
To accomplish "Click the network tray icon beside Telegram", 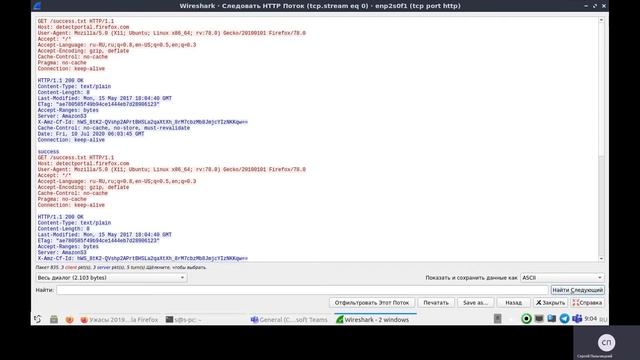I will point(551,318).
